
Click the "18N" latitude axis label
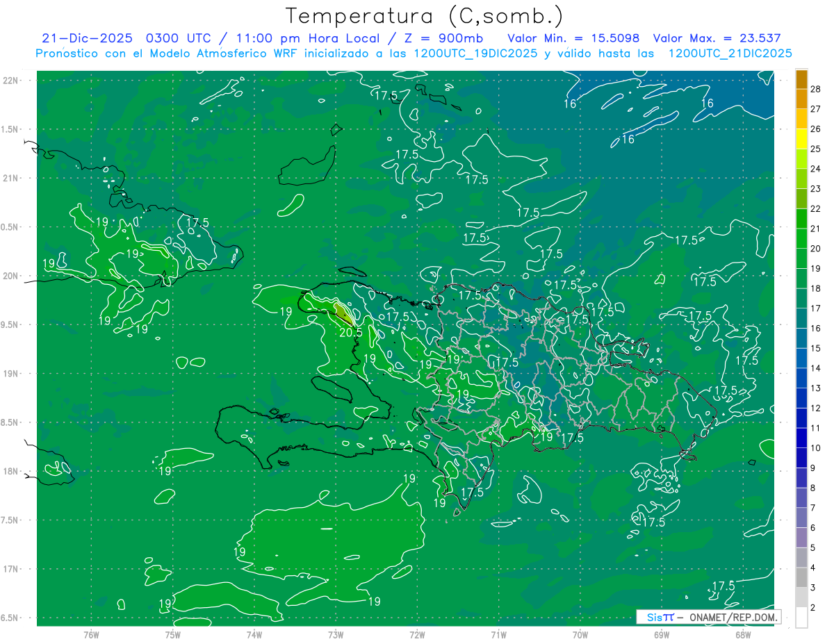click(10, 472)
